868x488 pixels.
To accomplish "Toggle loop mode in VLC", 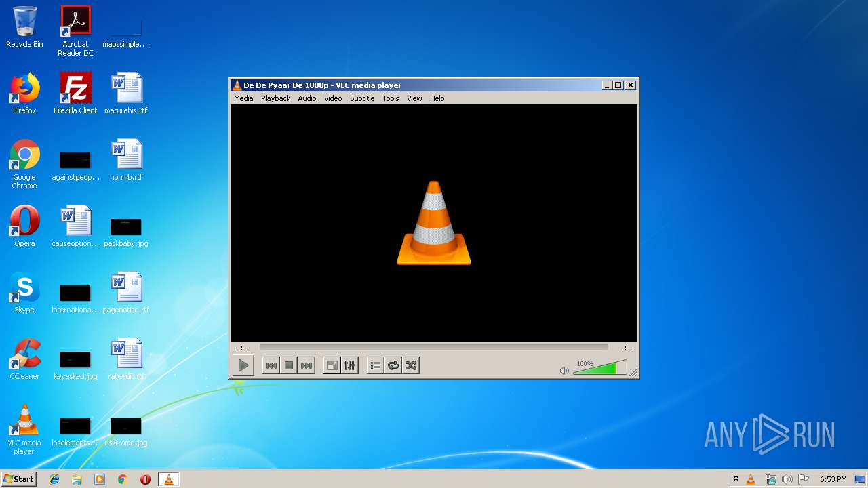I will [393, 365].
